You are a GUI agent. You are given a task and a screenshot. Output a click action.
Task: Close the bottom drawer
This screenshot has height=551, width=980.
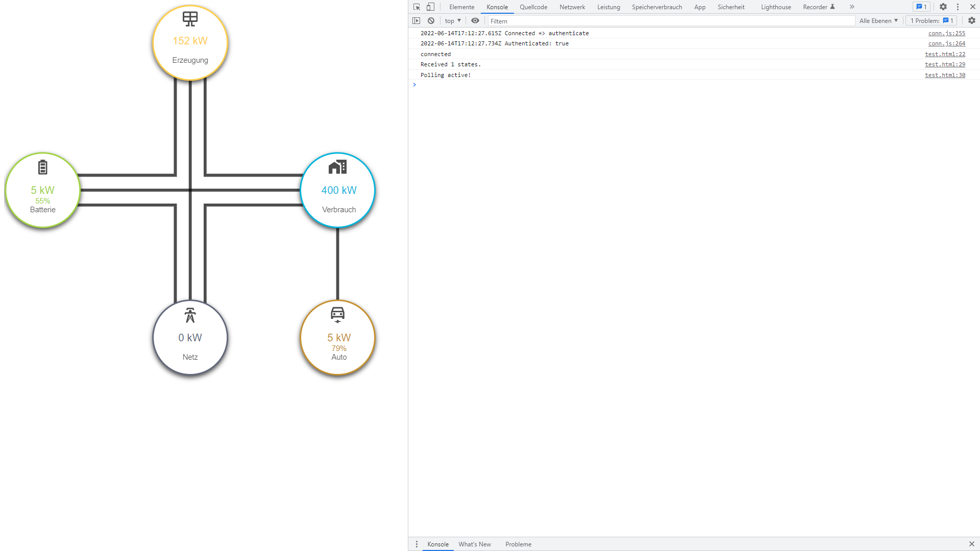click(972, 544)
